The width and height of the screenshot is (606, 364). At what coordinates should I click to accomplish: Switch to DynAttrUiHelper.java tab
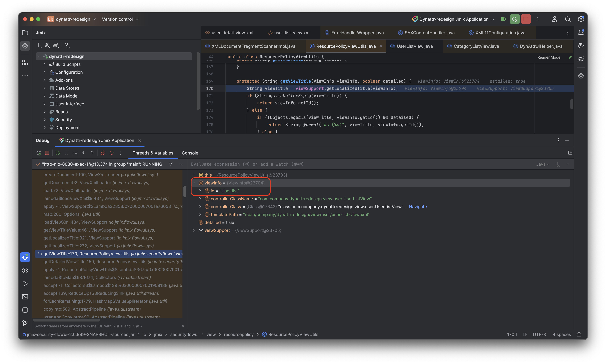point(538,46)
